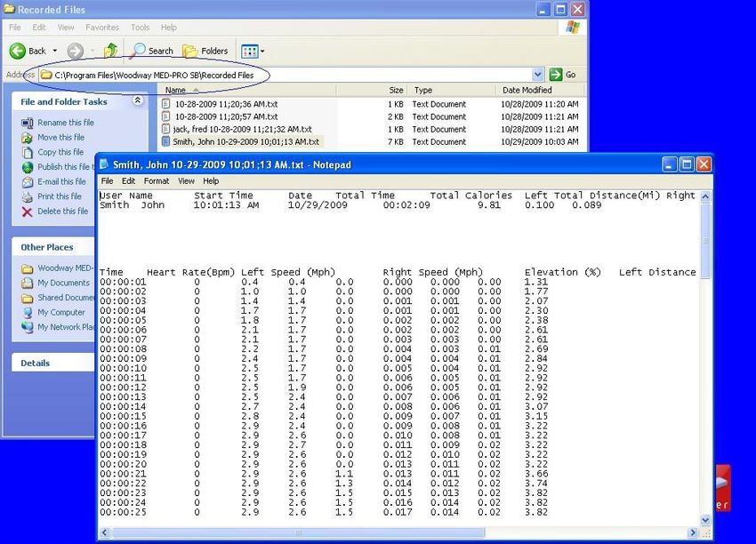Image resolution: width=756 pixels, height=544 pixels.
Task: Collapse the File and Folder Tasks panel
Action: (x=138, y=100)
